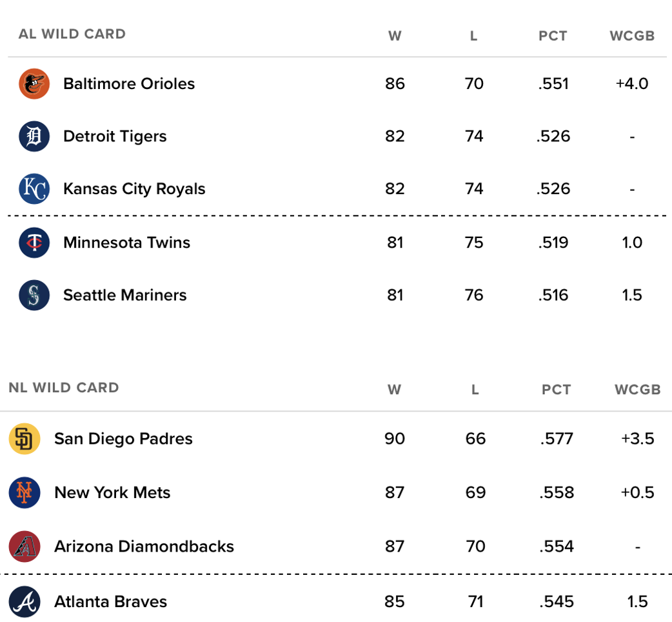Open the Detroit Tigers team page
This screenshot has width=672, height=622.
click(115, 137)
